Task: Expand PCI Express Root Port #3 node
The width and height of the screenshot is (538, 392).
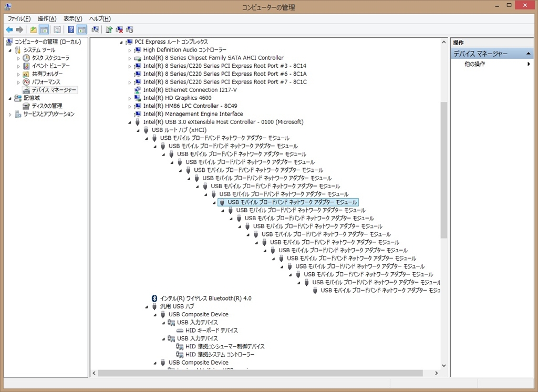Action: (130, 66)
